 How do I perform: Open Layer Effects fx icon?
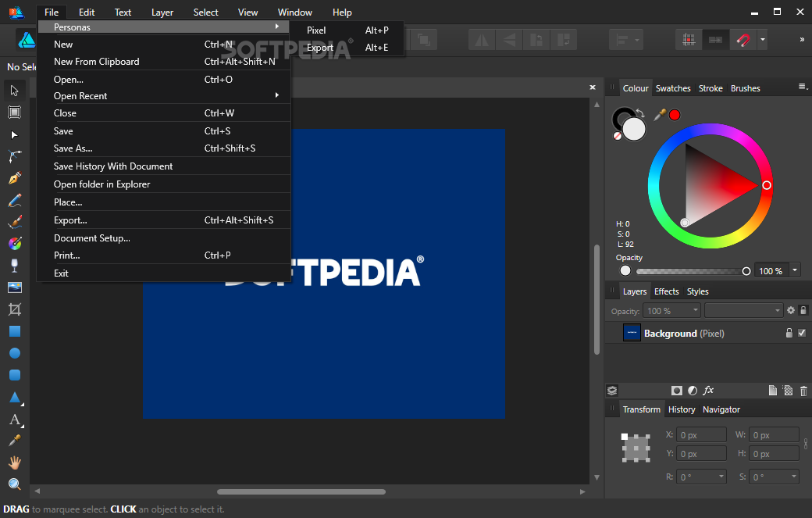pos(708,391)
